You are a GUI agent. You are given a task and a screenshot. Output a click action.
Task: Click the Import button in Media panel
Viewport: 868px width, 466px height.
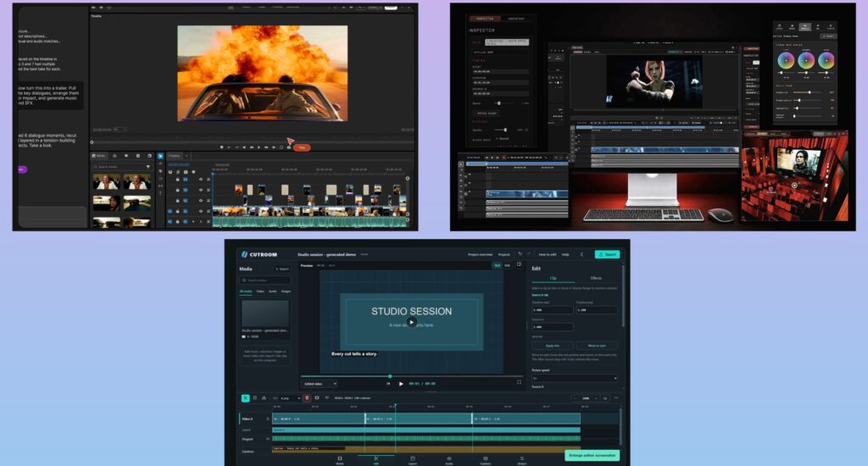[x=281, y=269]
